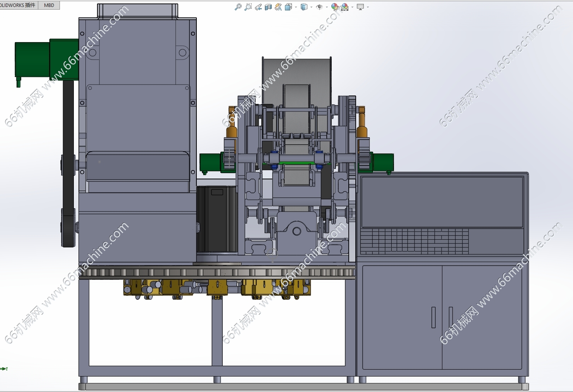Expand the View Settings dropdown arrow

point(368,7)
